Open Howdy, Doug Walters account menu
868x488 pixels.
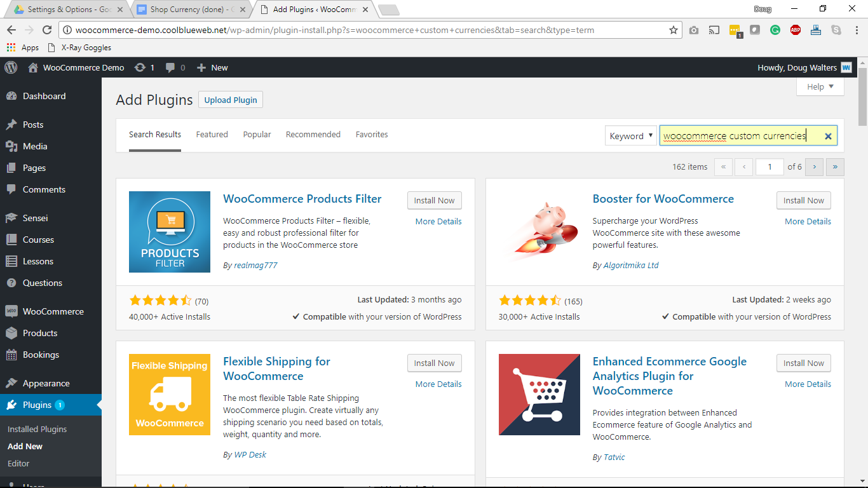[x=804, y=67]
